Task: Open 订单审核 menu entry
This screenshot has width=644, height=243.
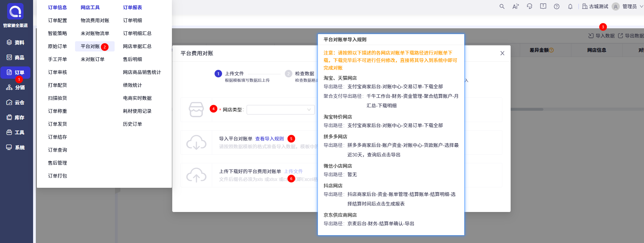Action: tap(58, 72)
